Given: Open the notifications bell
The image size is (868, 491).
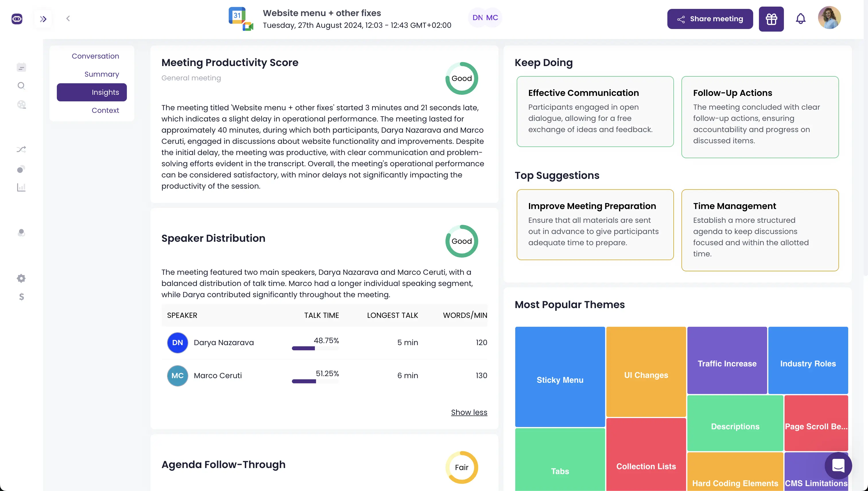Looking at the screenshot, I should tap(801, 19).
